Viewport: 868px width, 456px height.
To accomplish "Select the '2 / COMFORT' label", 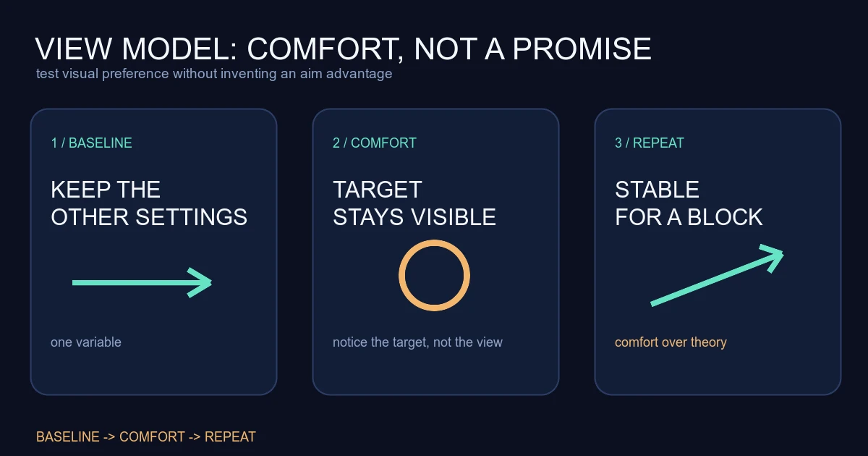I will (x=375, y=143).
